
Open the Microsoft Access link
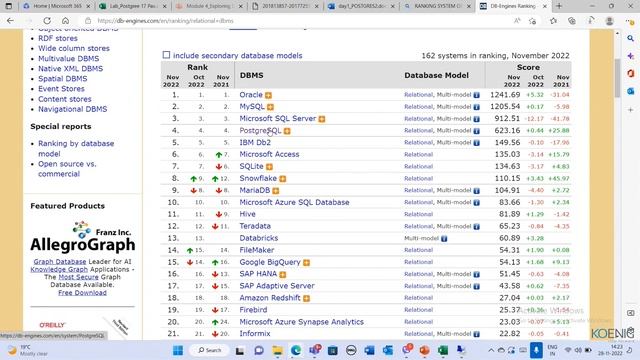coord(269,154)
